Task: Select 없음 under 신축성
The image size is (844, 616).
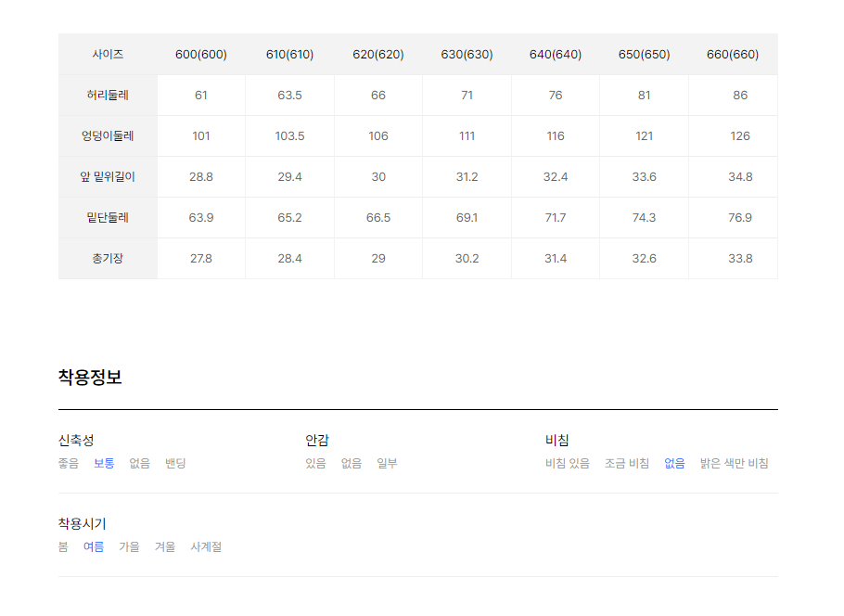Action: point(139,463)
